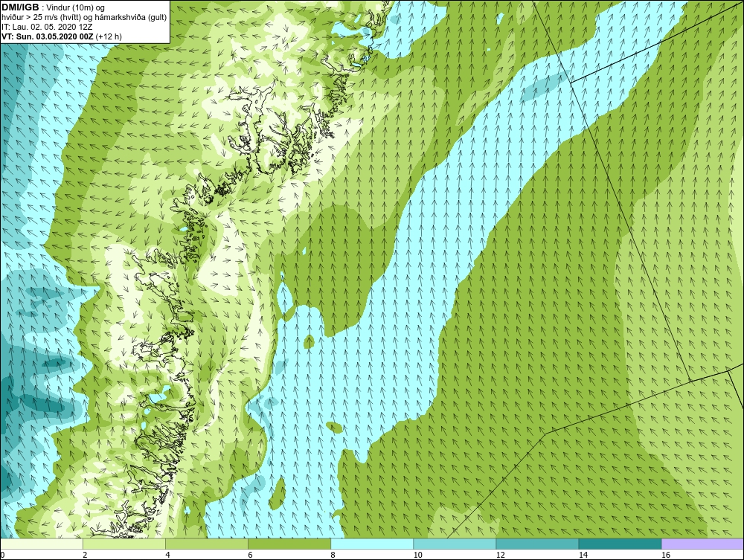Click the legend label '8'
This screenshot has width=744, height=560.
333,555
